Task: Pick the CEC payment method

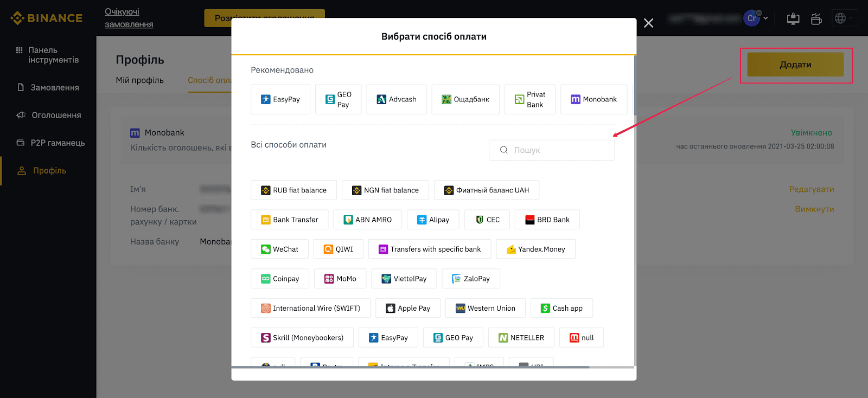Action: pos(487,220)
